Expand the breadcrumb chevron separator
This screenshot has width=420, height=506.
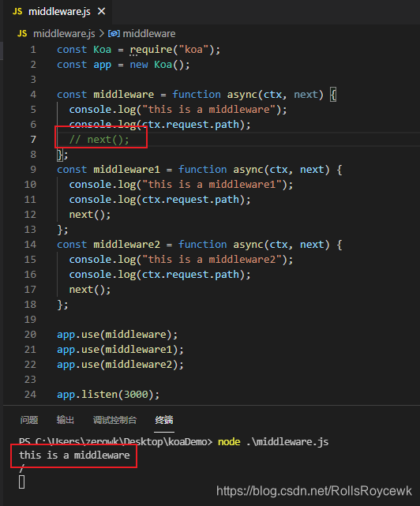pyautogui.click(x=102, y=34)
